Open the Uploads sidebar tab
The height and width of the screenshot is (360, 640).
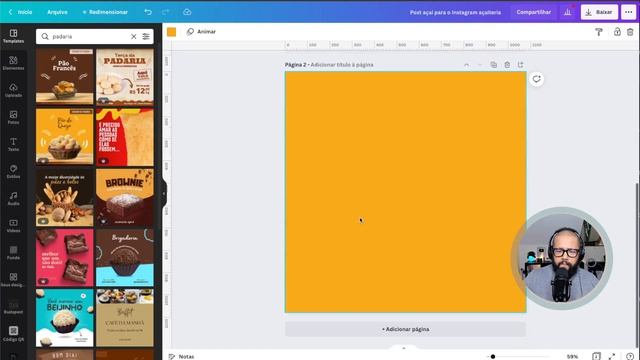[x=13, y=90]
